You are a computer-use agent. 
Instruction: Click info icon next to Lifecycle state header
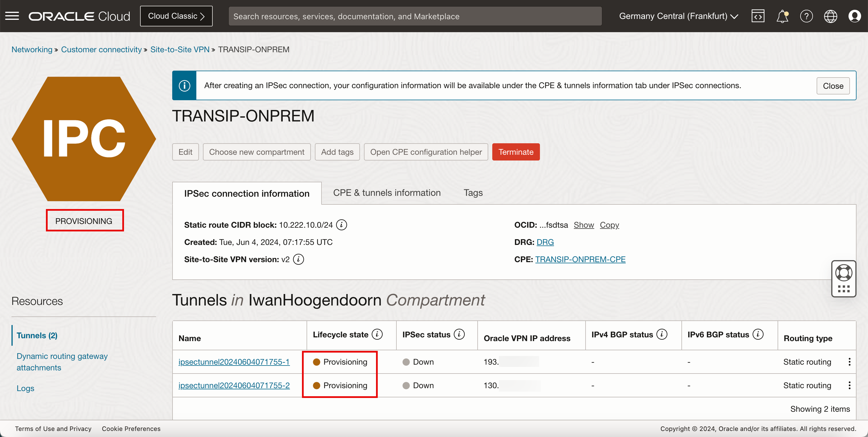coord(377,334)
